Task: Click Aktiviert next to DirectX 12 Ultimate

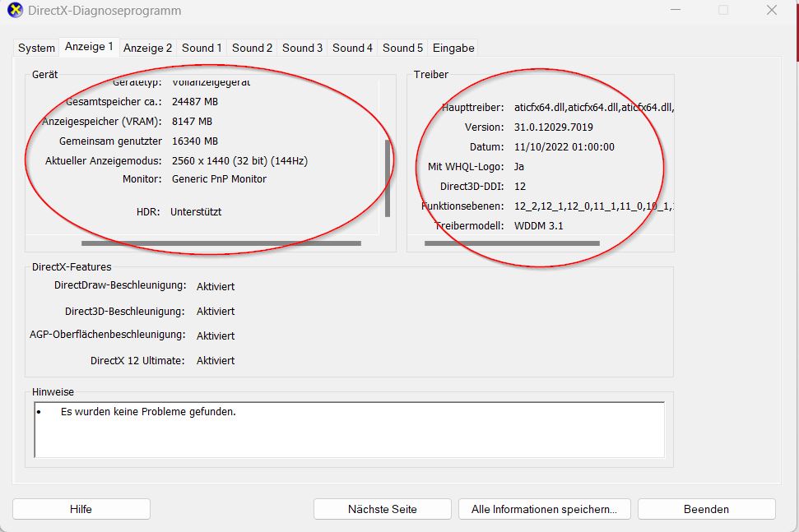Action: point(216,360)
